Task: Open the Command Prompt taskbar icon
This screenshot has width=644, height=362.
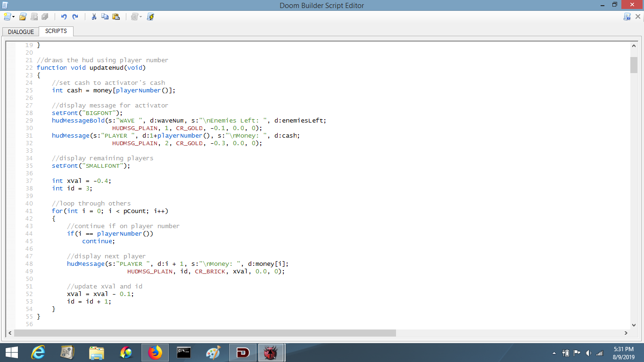Action: point(184,353)
